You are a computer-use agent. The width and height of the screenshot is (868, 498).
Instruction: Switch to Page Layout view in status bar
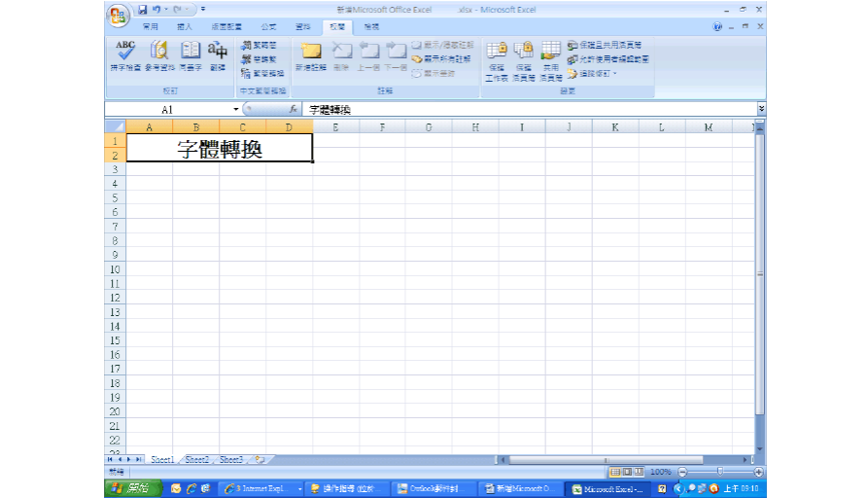[x=627, y=472]
